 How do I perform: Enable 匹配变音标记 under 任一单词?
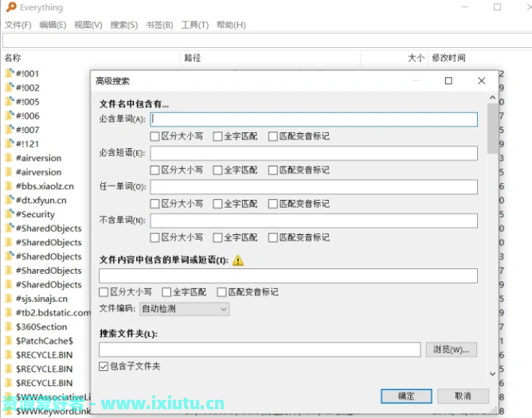coord(273,204)
